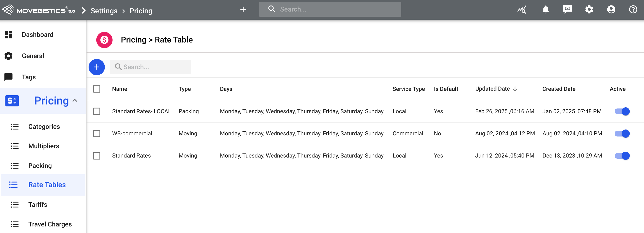The image size is (644, 233).
Task: Open the user account profile icon
Action: (x=611, y=9)
